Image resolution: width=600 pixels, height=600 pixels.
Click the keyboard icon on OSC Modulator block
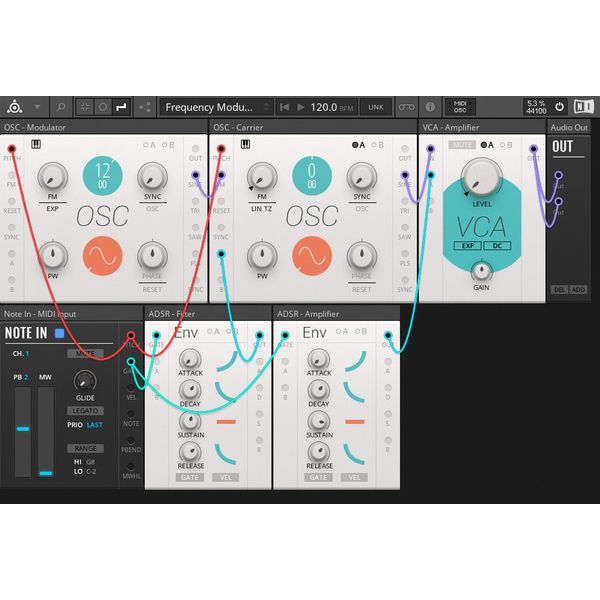tap(36, 144)
